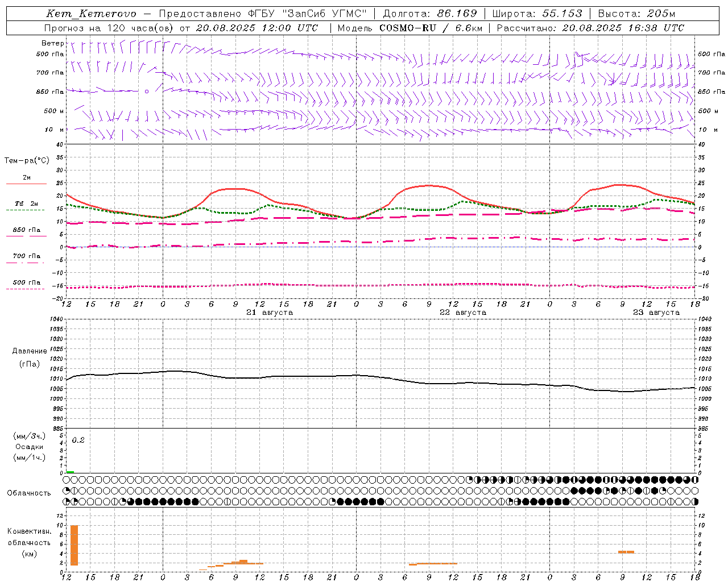Click the Kem_Kemerovo station title
728x582 pixels.
coord(91,14)
